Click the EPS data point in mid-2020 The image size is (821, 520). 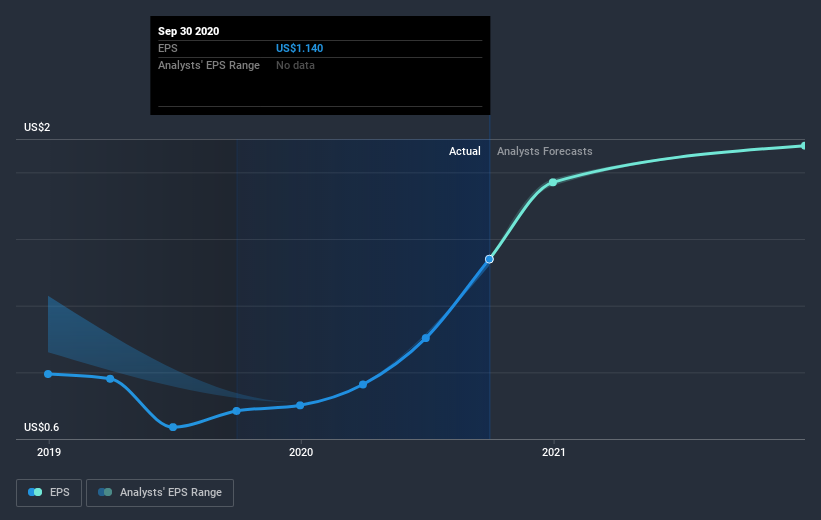pyautogui.click(x=426, y=338)
